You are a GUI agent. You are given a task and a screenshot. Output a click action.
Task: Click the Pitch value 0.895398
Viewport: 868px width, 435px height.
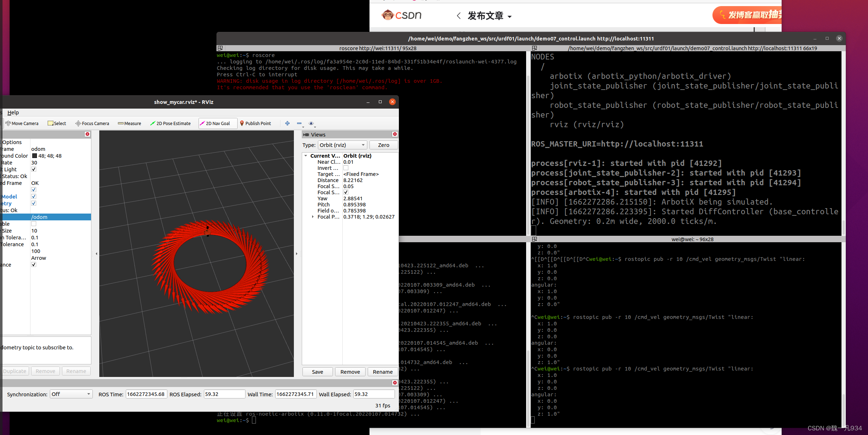354,205
